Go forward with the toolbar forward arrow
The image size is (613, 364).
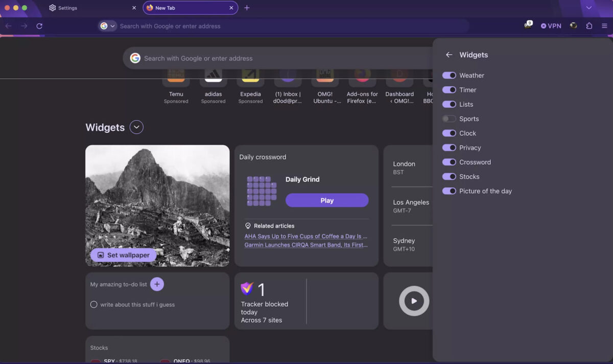point(24,26)
